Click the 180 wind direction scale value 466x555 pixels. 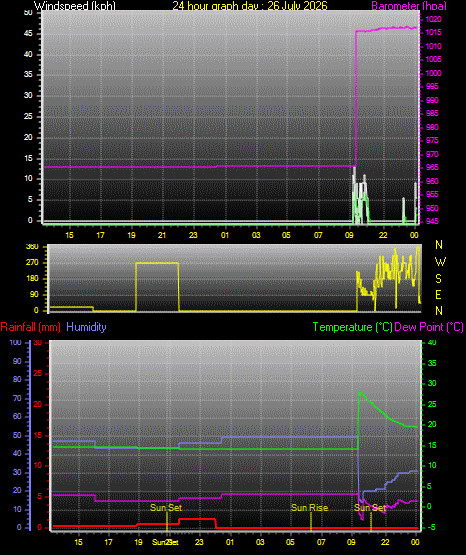coord(32,279)
